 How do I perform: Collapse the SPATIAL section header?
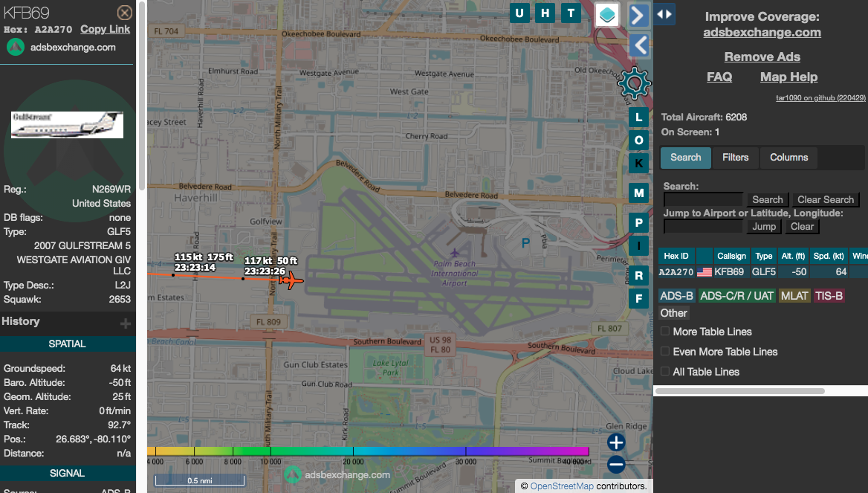pos(67,344)
